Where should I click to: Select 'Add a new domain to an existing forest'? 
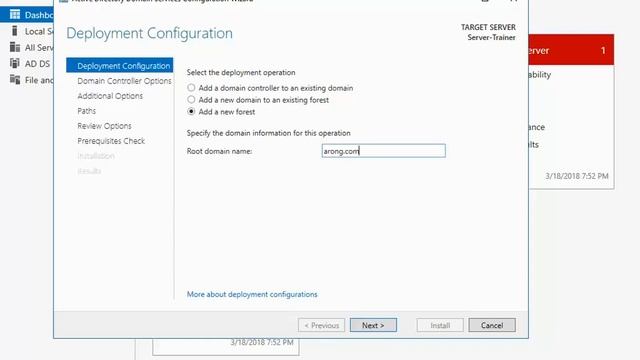[x=191, y=100]
